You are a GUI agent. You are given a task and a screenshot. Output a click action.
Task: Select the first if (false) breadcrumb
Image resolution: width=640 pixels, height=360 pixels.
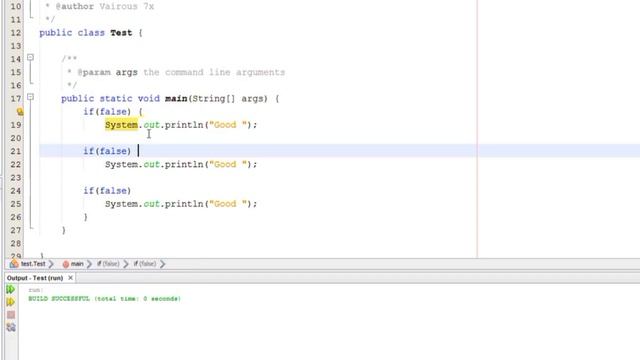tap(108, 264)
